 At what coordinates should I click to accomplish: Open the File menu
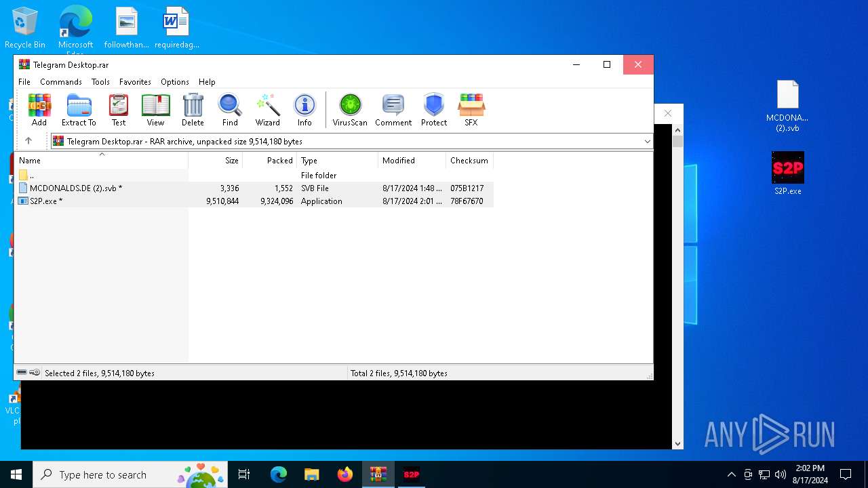(24, 81)
